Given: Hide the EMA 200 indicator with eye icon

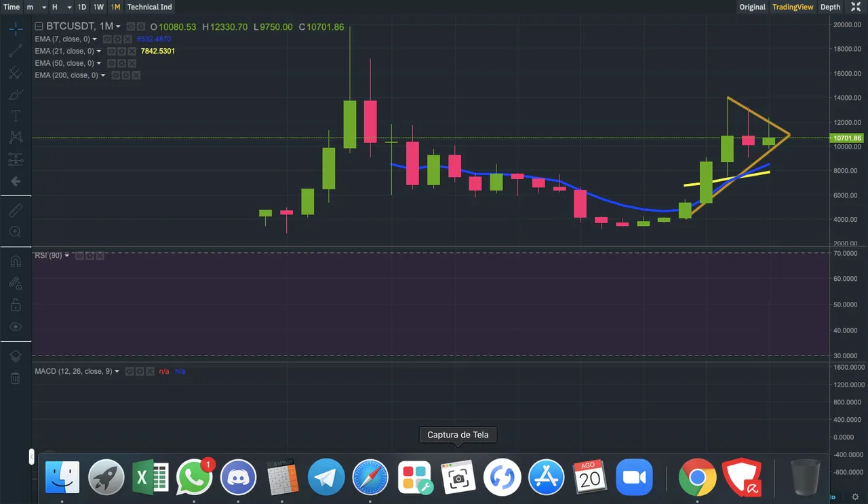Looking at the screenshot, I should coord(117,76).
